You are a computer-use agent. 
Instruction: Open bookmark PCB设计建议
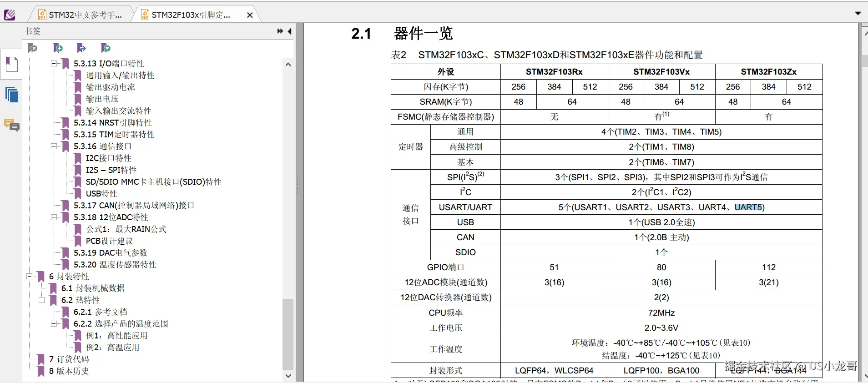click(x=110, y=241)
